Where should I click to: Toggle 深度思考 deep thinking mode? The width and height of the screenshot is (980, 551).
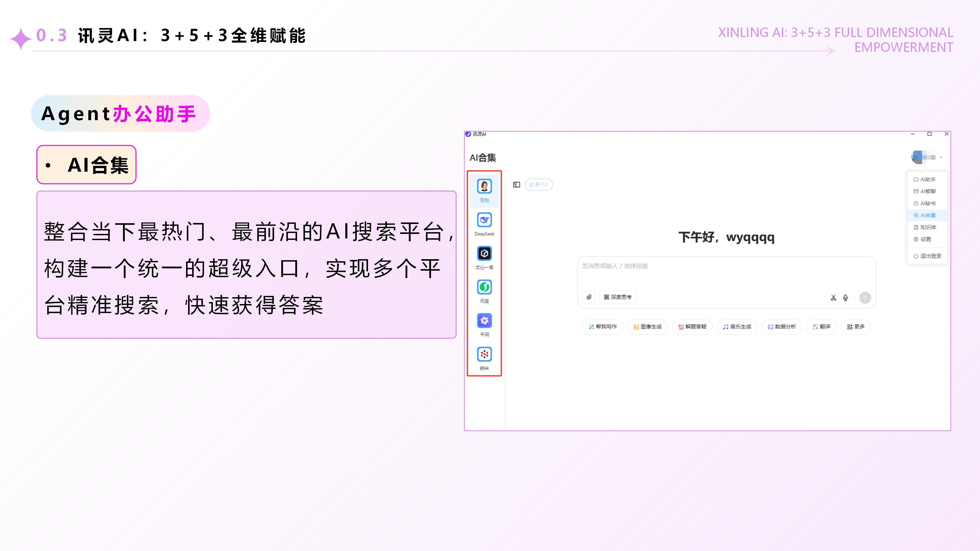617,297
